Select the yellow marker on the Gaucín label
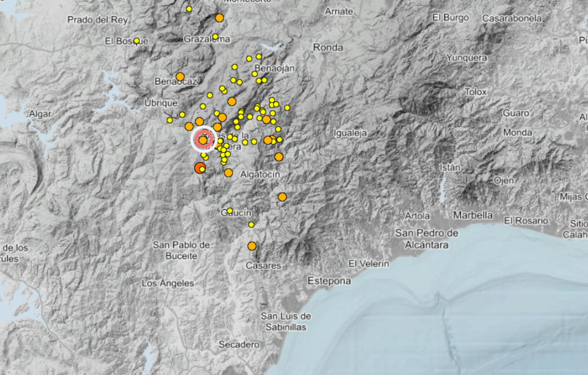Viewport: 588px width, 375px height. click(230, 211)
